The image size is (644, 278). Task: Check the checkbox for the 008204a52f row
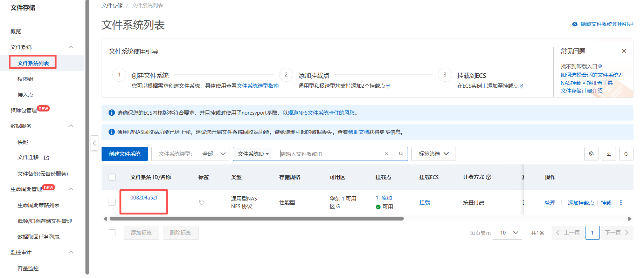tap(112, 202)
